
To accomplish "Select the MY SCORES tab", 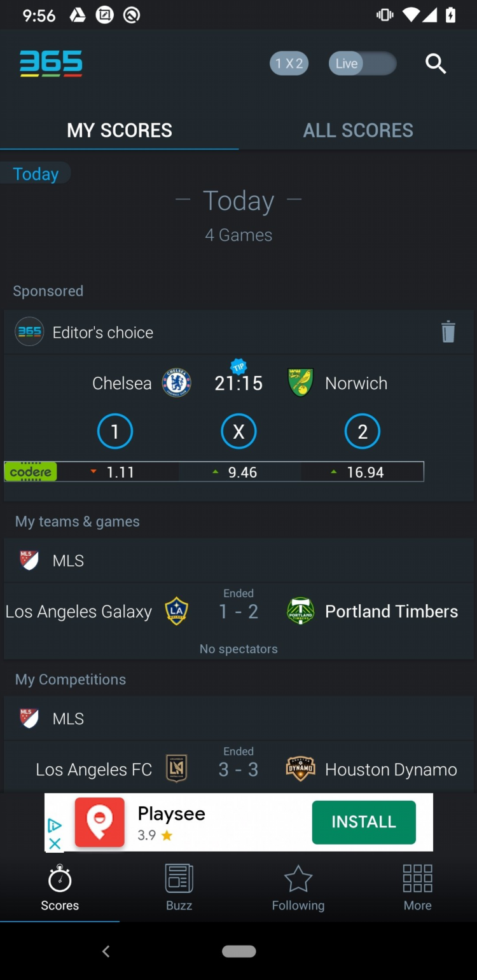I will click(x=120, y=130).
